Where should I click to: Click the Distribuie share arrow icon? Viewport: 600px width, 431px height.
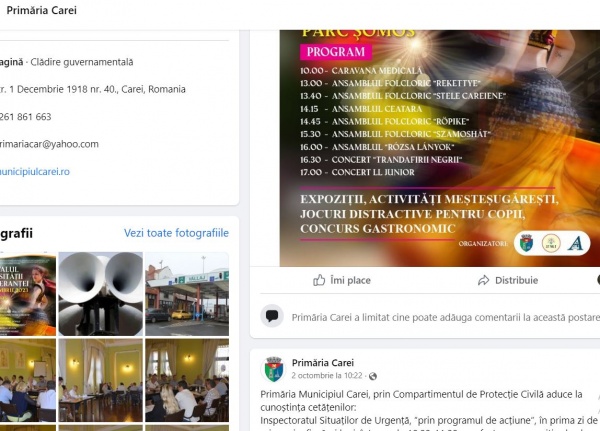tap(484, 280)
